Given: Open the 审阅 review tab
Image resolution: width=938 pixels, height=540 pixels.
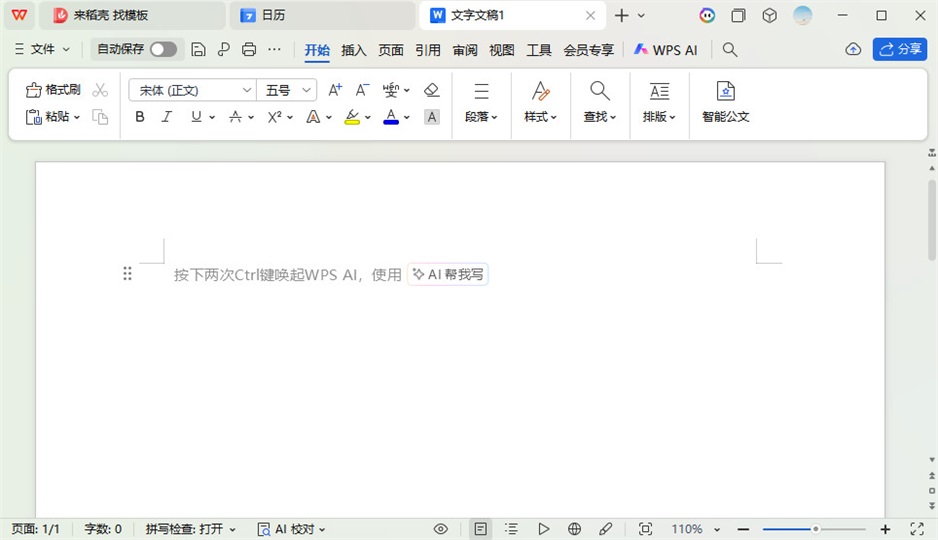Looking at the screenshot, I should [x=465, y=50].
